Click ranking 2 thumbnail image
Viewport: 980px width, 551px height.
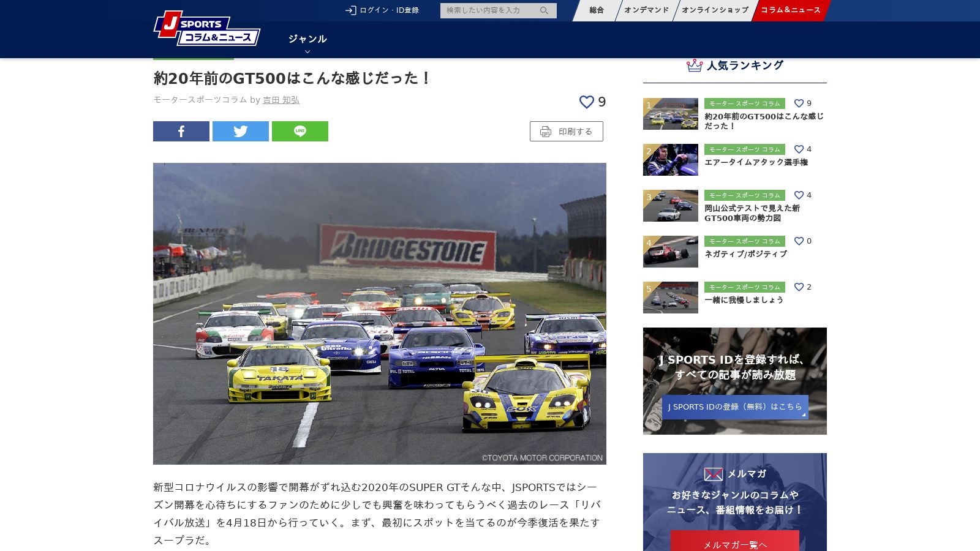(x=671, y=160)
